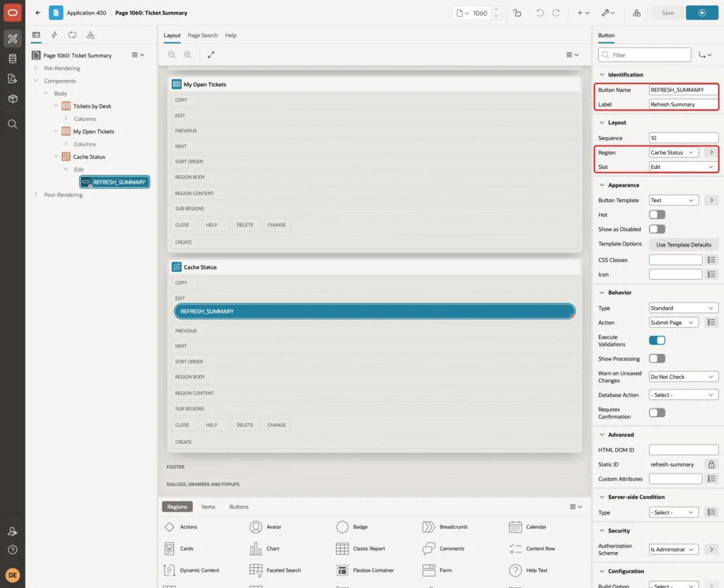
Task: Toggle the Hot switch
Action: click(x=657, y=215)
